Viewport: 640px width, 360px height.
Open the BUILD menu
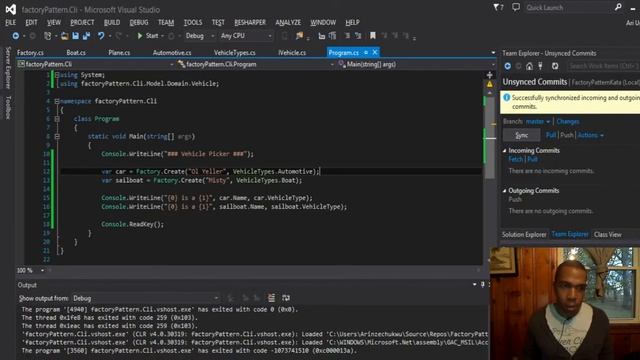coord(112,22)
